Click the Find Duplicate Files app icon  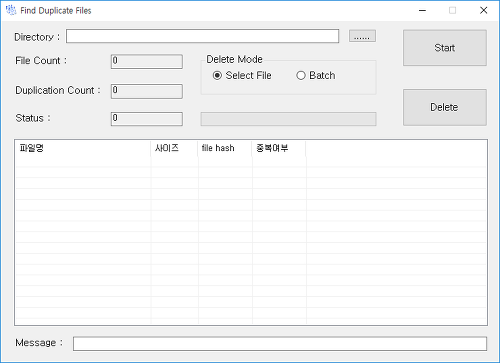coord(11,10)
